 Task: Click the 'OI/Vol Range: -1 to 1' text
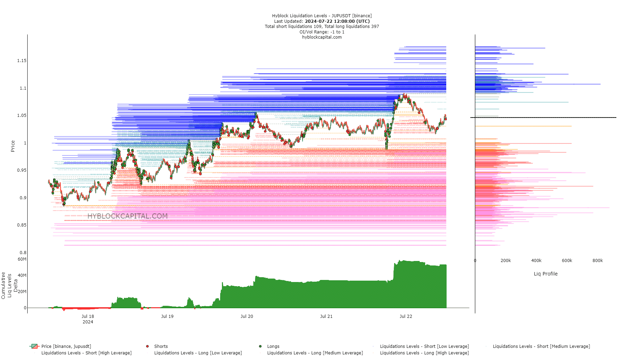[322, 32]
